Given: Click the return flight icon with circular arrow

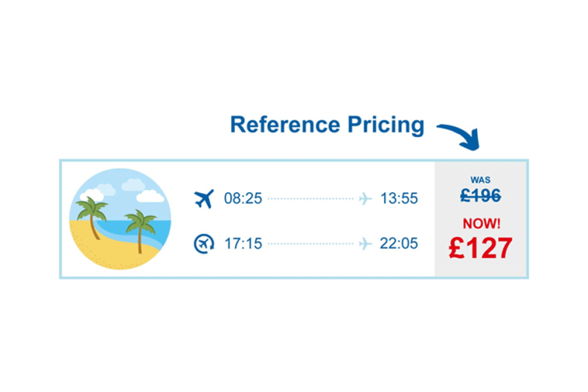Looking at the screenshot, I should pos(204,243).
